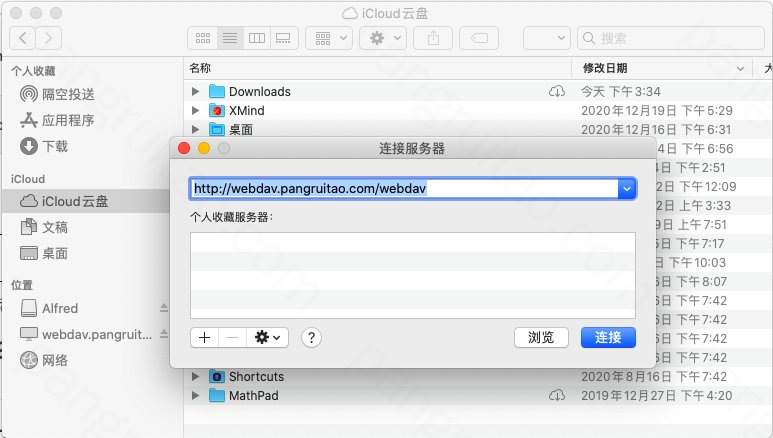This screenshot has width=773, height=438.
Task: Eject the webdav.pangruit... server
Action: click(164, 334)
